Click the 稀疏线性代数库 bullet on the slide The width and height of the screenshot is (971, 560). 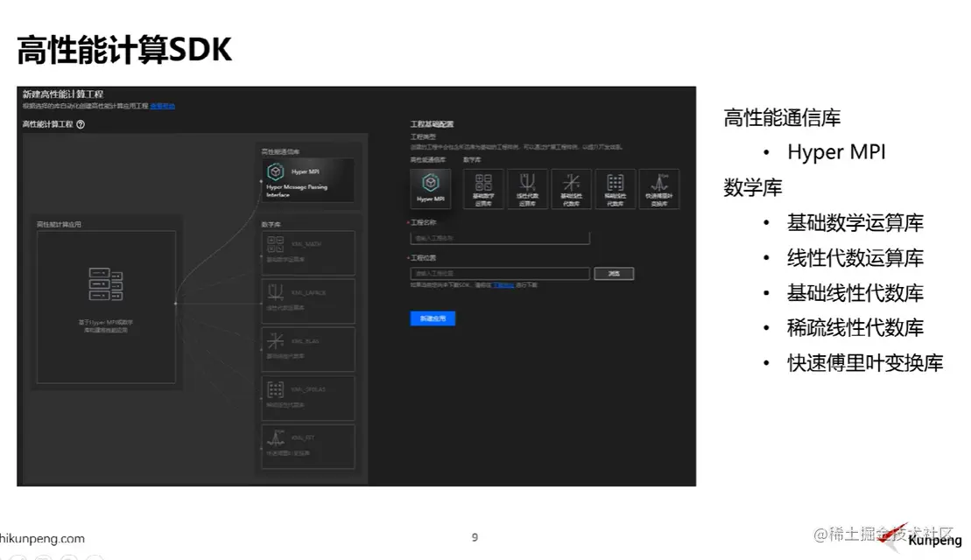coord(855,328)
